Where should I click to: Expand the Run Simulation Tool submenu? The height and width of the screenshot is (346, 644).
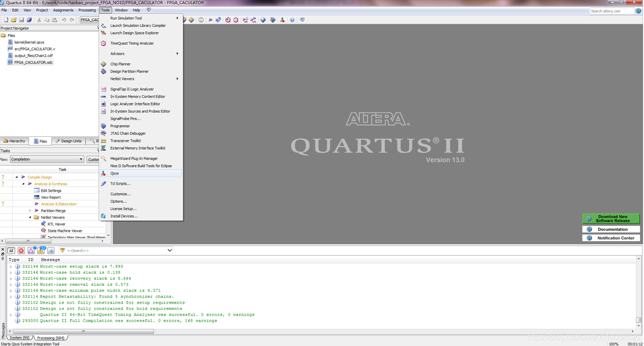tap(141, 18)
